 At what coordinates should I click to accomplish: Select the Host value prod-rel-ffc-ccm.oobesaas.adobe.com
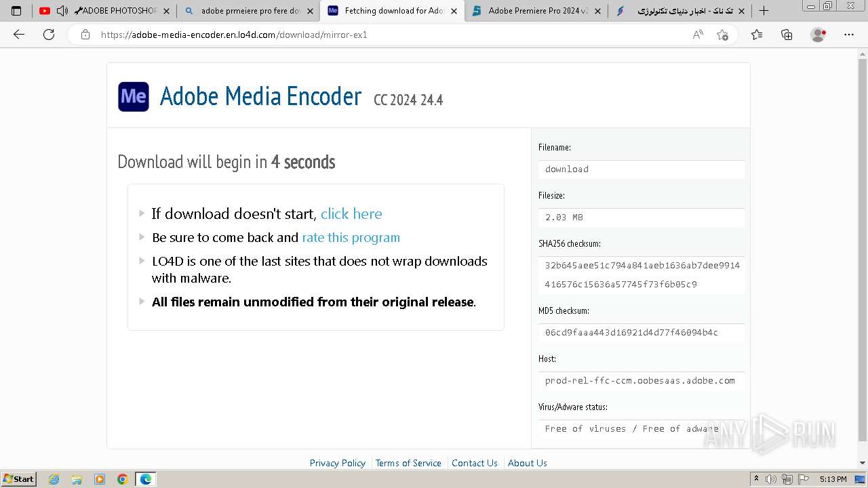pos(642,381)
